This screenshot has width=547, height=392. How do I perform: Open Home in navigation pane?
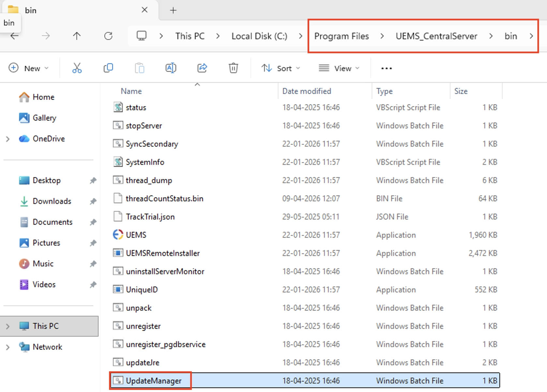click(x=43, y=97)
